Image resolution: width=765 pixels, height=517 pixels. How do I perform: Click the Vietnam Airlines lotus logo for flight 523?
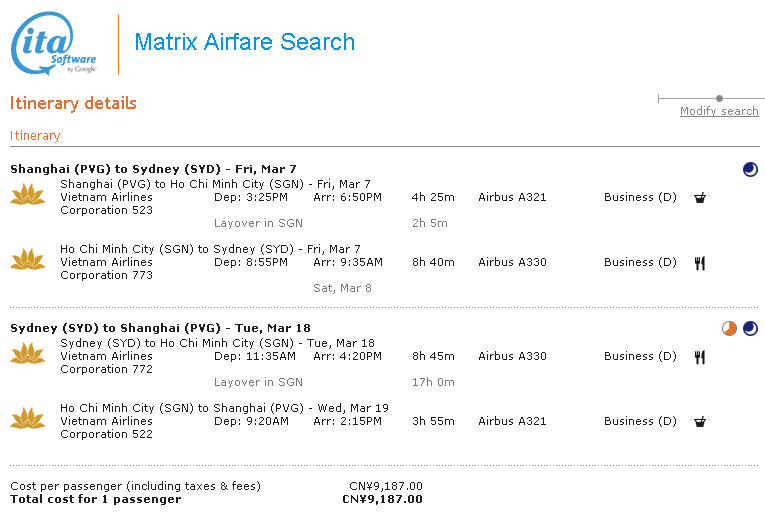[28, 194]
